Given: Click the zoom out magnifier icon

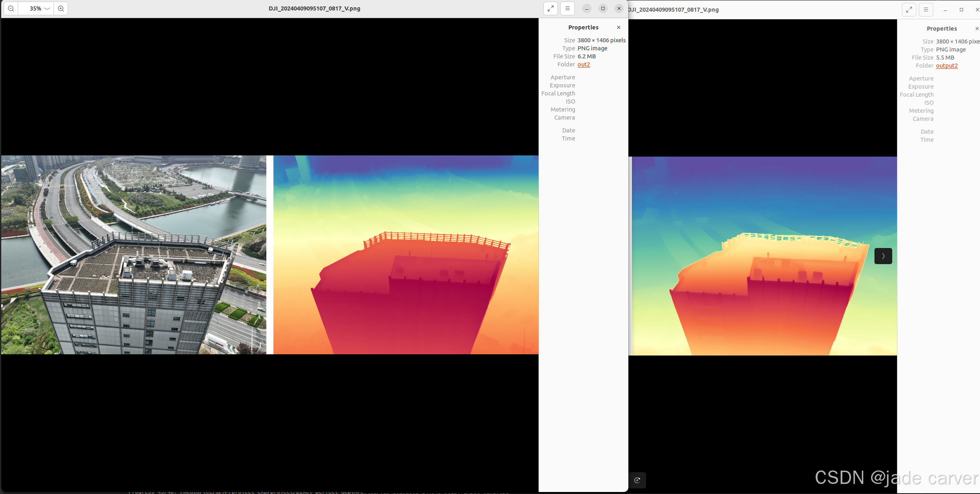Looking at the screenshot, I should [11, 8].
